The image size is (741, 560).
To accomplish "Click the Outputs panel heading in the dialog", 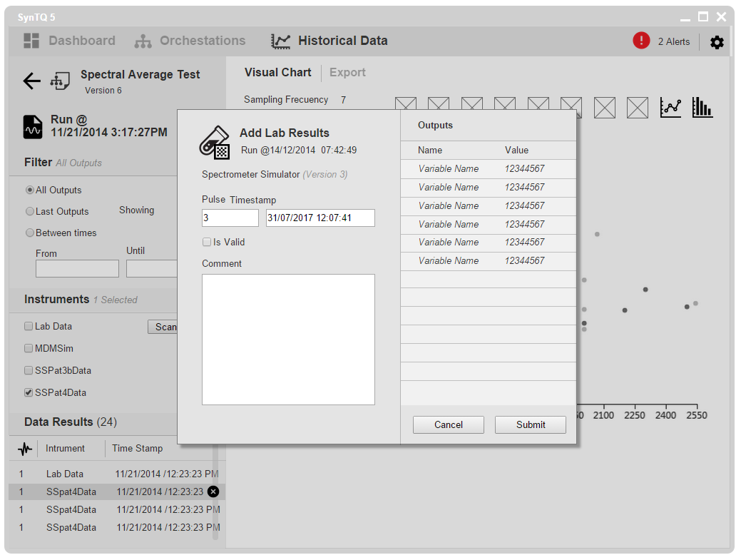I will 435,126.
